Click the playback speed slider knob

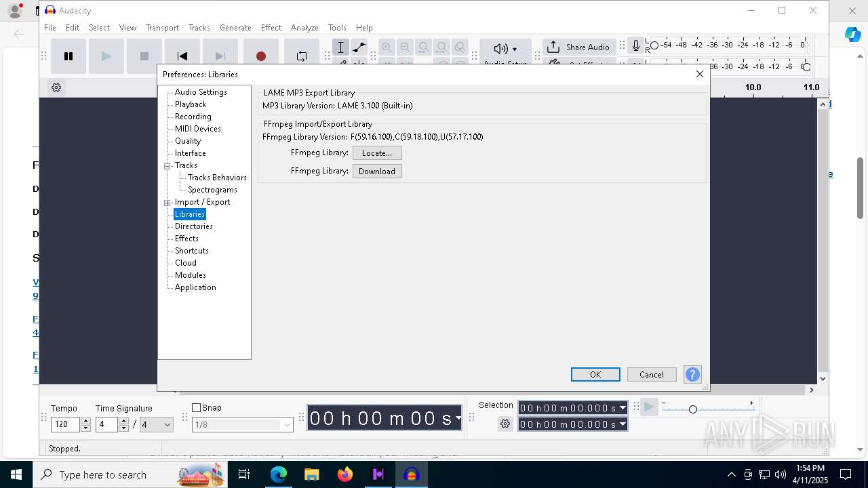click(x=692, y=409)
